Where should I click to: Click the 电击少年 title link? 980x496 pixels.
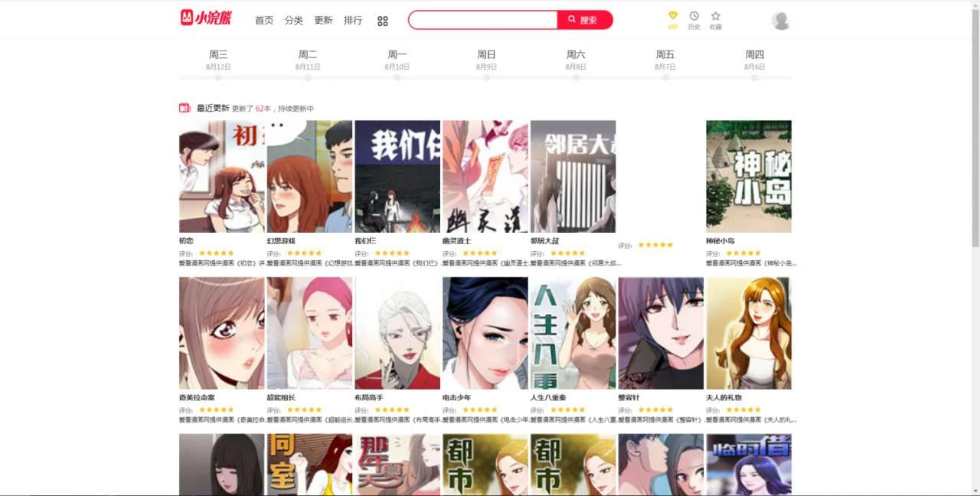(457, 398)
